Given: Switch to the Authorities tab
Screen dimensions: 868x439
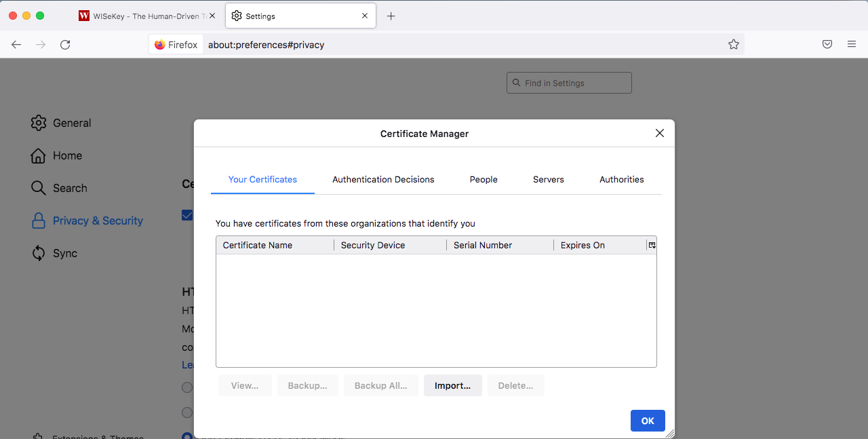Looking at the screenshot, I should 622,180.
